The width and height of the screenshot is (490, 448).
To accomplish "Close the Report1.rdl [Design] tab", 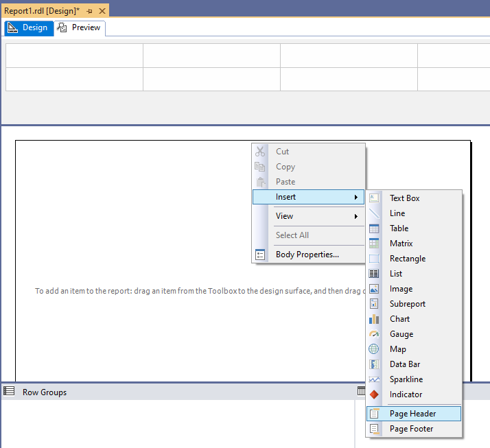I will point(102,11).
